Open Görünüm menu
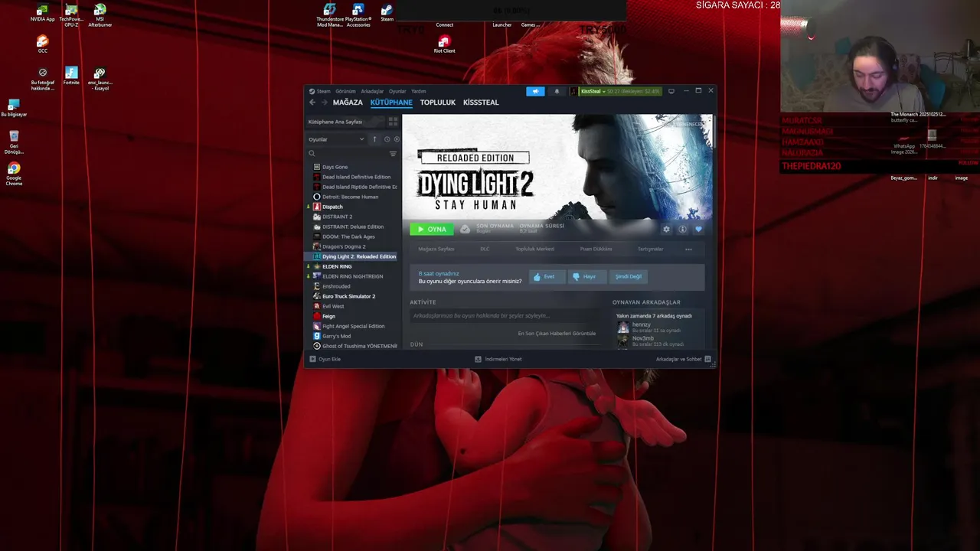 [345, 91]
